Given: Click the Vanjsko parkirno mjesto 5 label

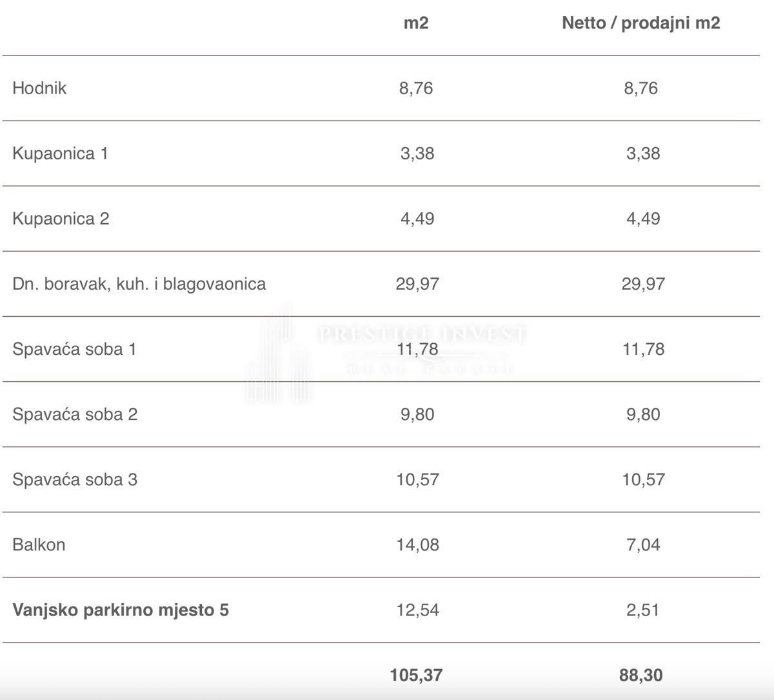Looking at the screenshot, I should click(x=121, y=610).
